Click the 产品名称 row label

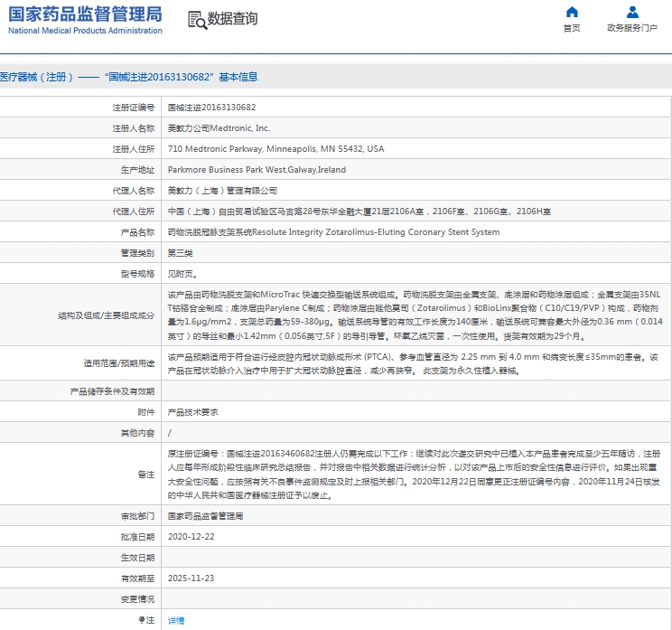137,232
